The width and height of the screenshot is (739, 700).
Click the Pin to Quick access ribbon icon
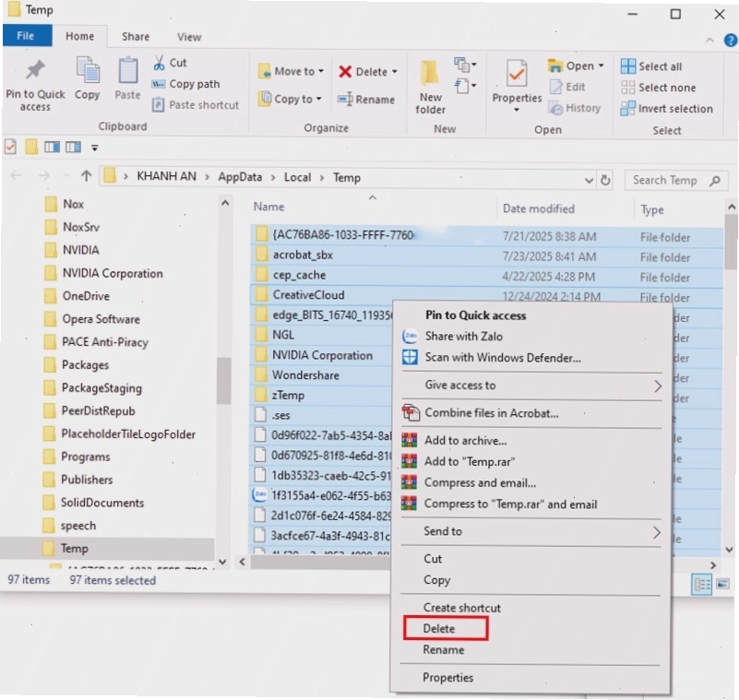[35, 71]
